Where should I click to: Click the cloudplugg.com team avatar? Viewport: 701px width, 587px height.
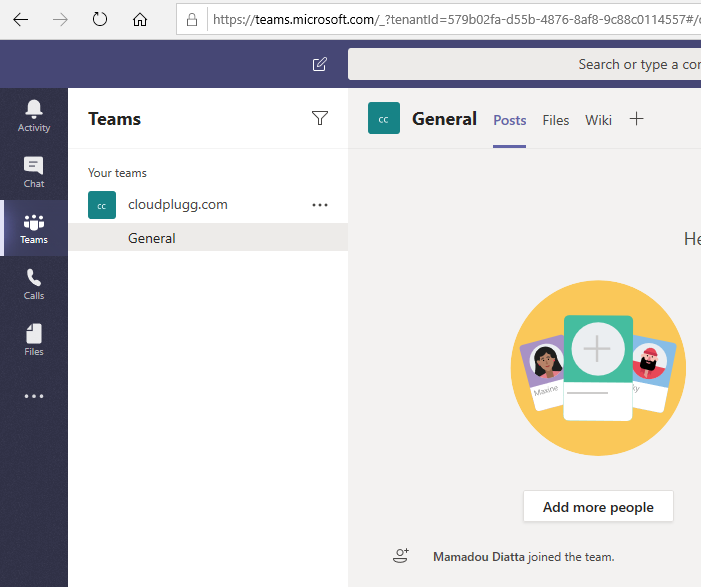tap(102, 205)
